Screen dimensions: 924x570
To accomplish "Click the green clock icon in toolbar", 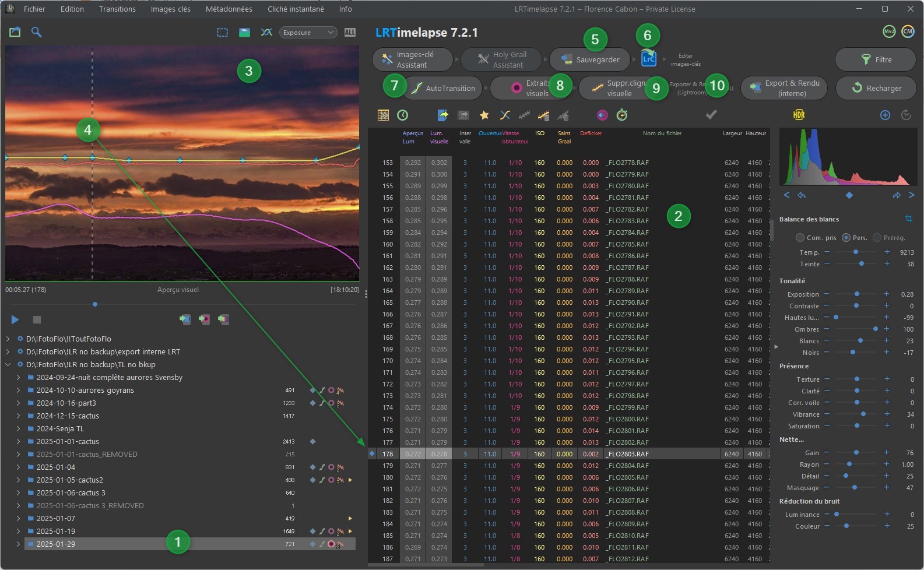I will tap(403, 115).
